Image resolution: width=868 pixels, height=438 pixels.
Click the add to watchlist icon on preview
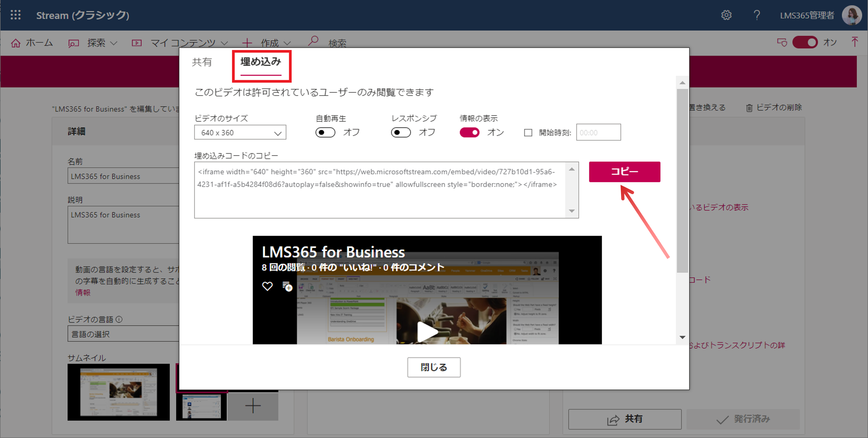pos(287,286)
